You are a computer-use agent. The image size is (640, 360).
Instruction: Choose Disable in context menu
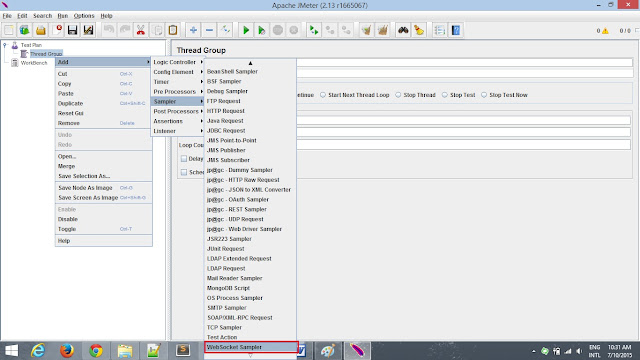pos(104,219)
